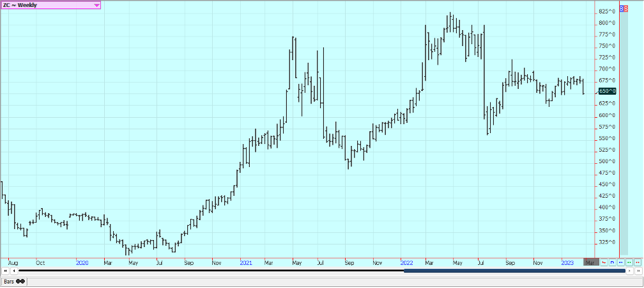This screenshot has width=644, height=288.
Task: Click the red S sell button
Action: click(x=626, y=8)
